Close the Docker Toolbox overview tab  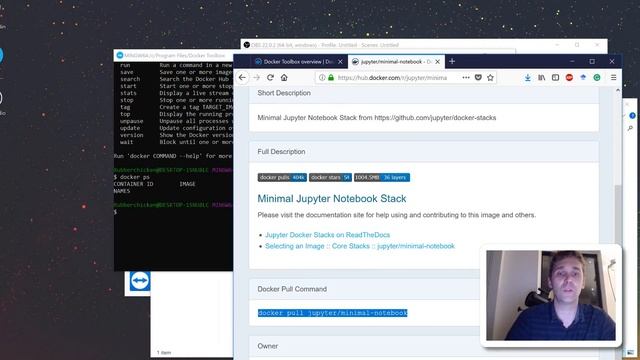click(340, 62)
